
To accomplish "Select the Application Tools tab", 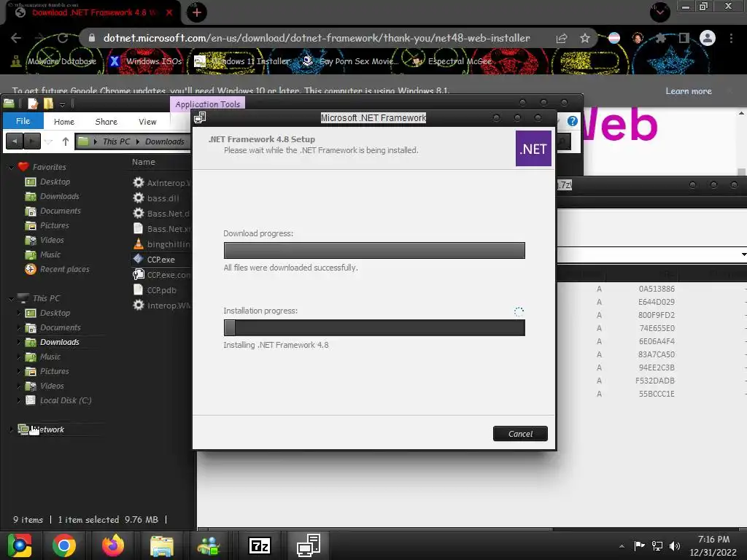I will pos(207,104).
